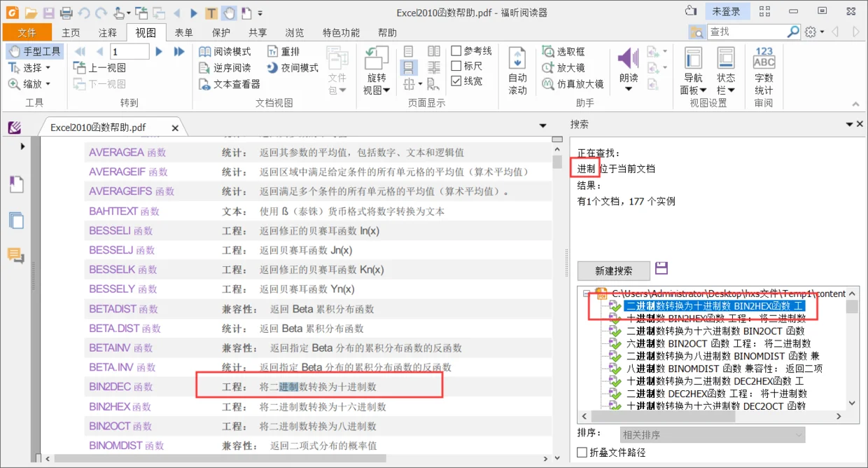Open page thumbnails panel in left sidebar
The image size is (868, 468).
pyautogui.click(x=16, y=220)
